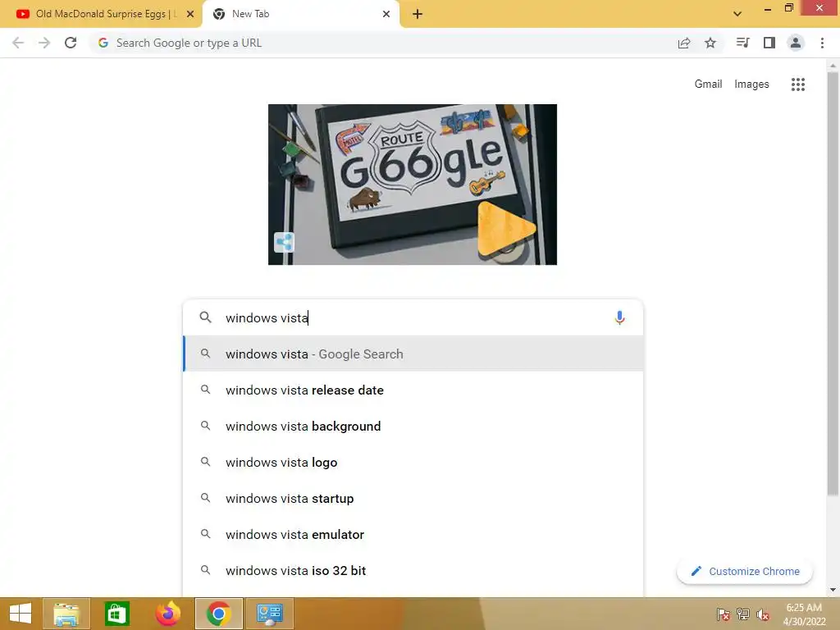
Task: Open a new tab with the plus button
Action: click(418, 14)
